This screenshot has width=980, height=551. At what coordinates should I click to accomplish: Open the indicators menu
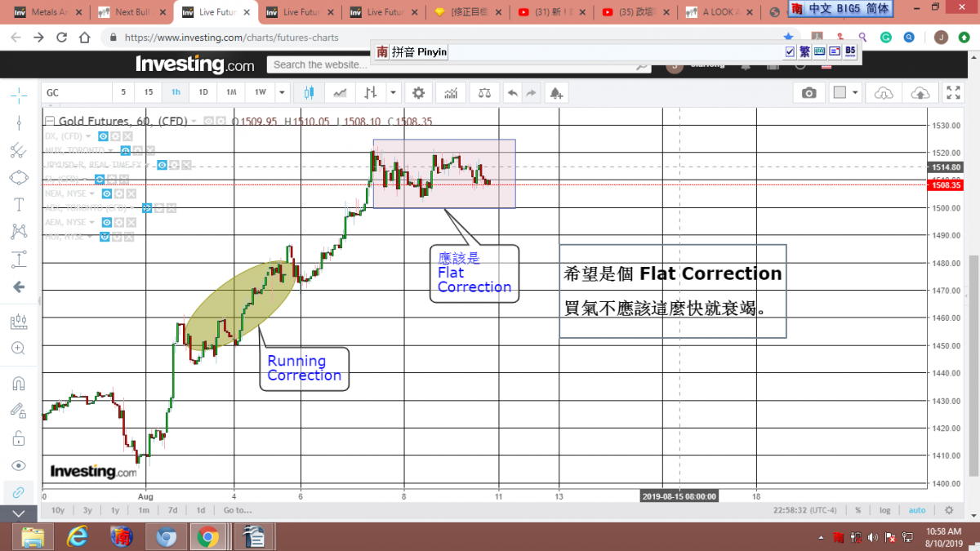[451, 92]
